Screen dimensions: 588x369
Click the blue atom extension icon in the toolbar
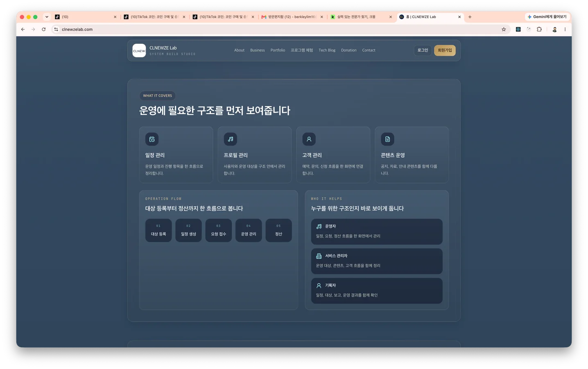[518, 30]
